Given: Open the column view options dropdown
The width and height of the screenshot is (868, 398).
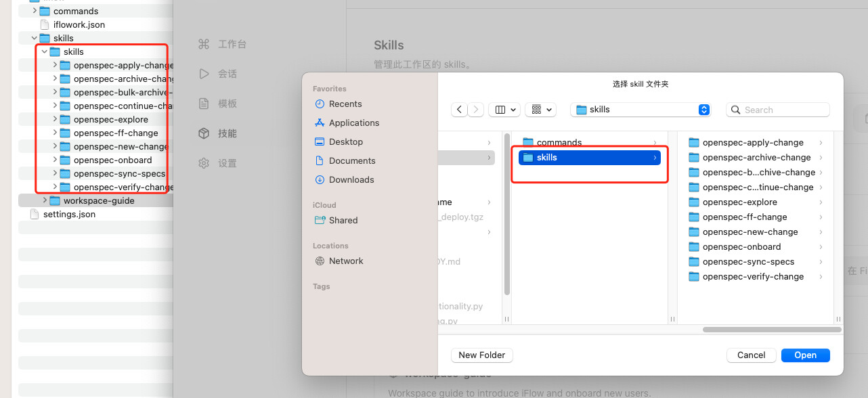Looking at the screenshot, I should tap(504, 110).
